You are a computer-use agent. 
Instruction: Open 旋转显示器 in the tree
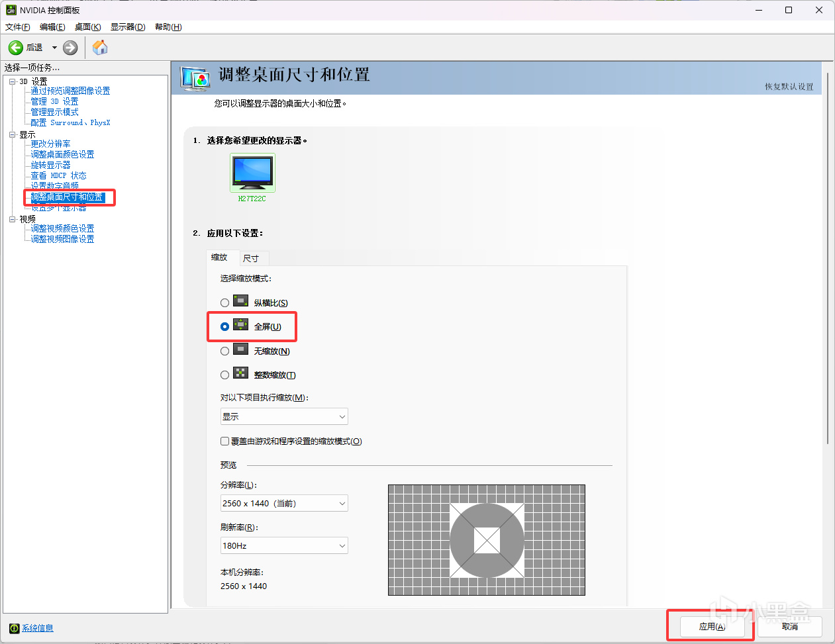(x=50, y=165)
